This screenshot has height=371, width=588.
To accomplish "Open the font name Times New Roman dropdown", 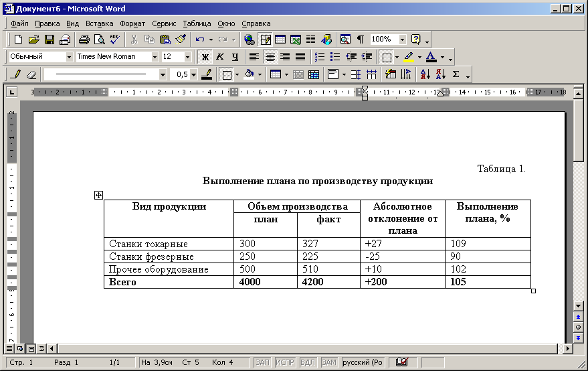I will pyautogui.click(x=155, y=57).
